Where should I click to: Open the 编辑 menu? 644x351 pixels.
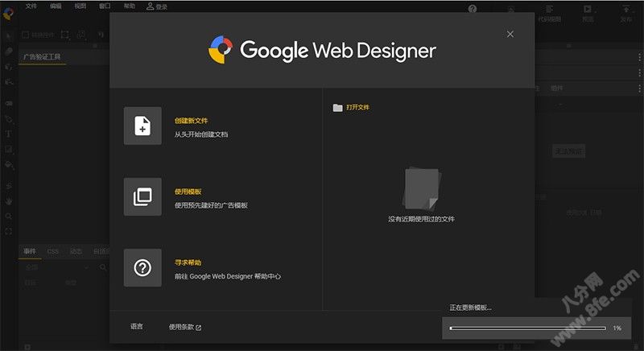[x=56, y=6]
